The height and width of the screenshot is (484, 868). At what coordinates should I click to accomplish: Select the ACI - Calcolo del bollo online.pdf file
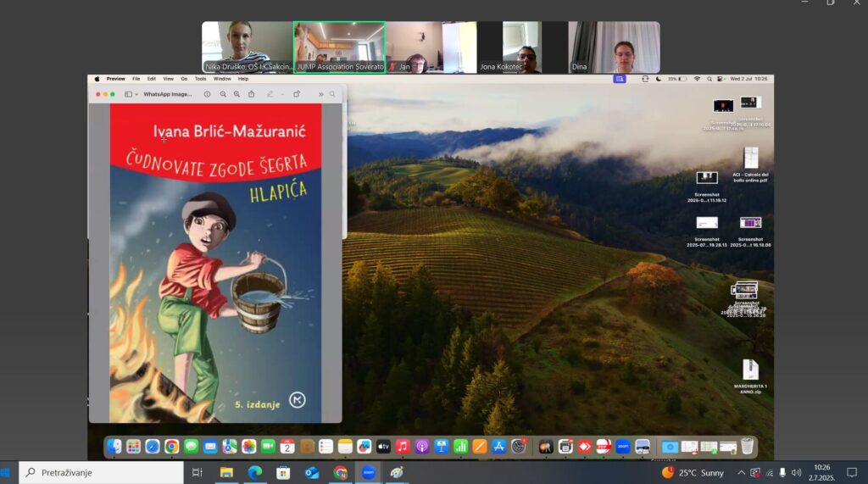[751, 164]
